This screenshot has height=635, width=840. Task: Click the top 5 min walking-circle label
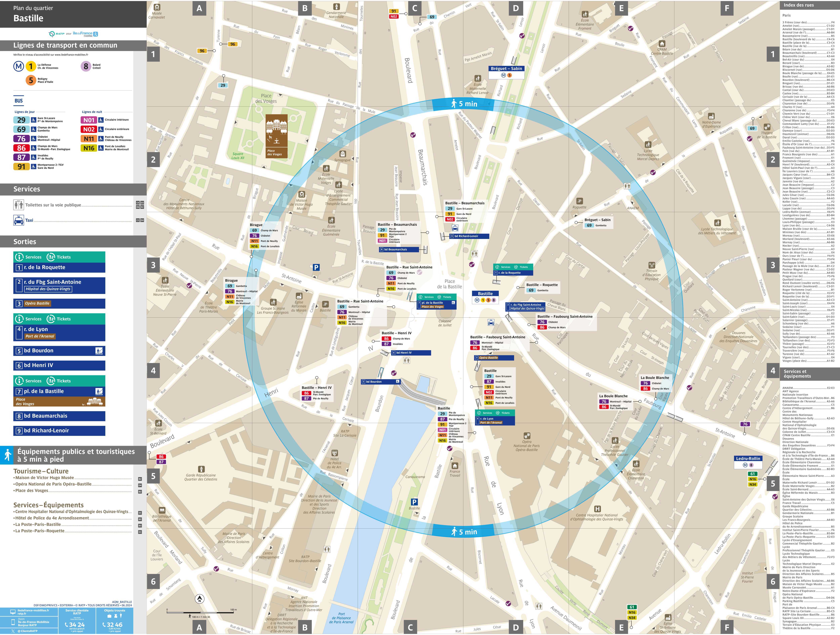tap(463, 104)
